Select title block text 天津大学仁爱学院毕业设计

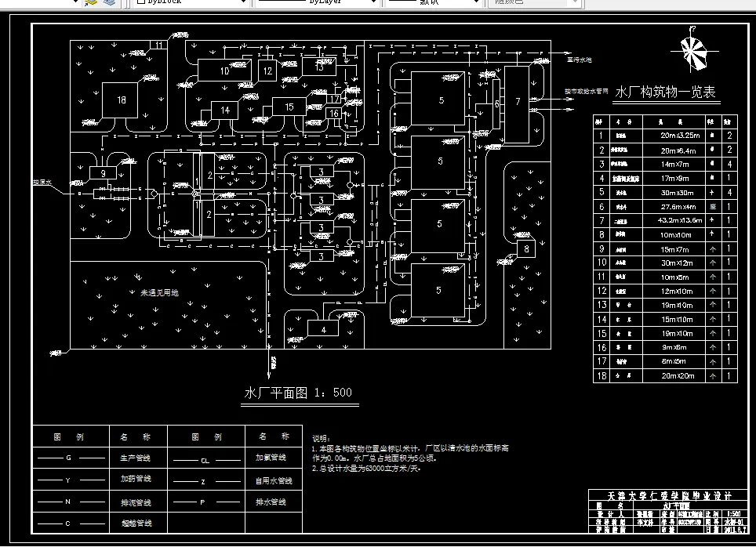point(669,495)
